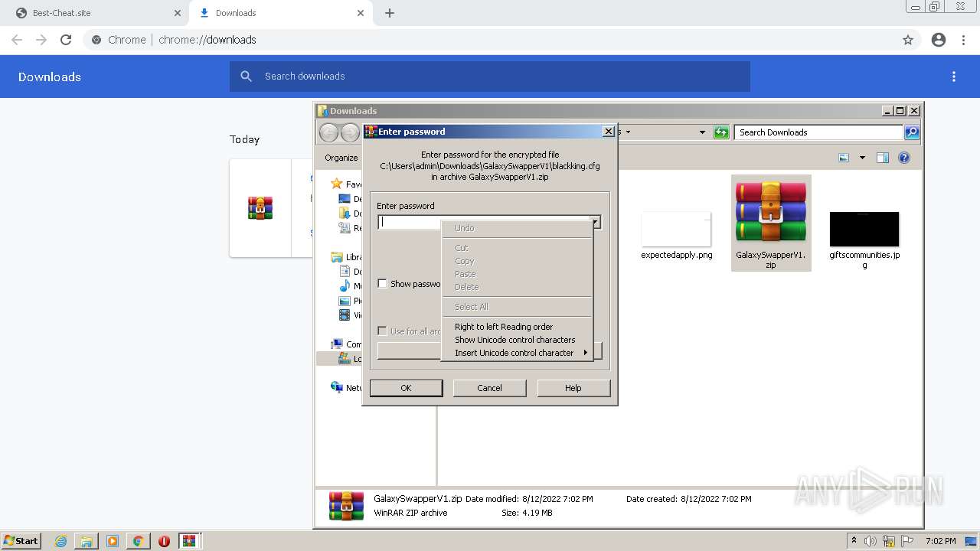Show hidden system tray icons

click(x=854, y=541)
